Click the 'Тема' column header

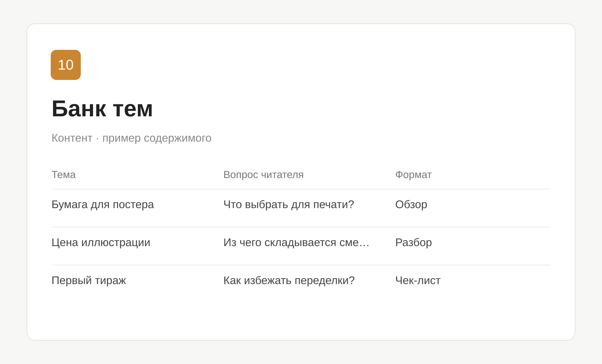[x=63, y=174]
